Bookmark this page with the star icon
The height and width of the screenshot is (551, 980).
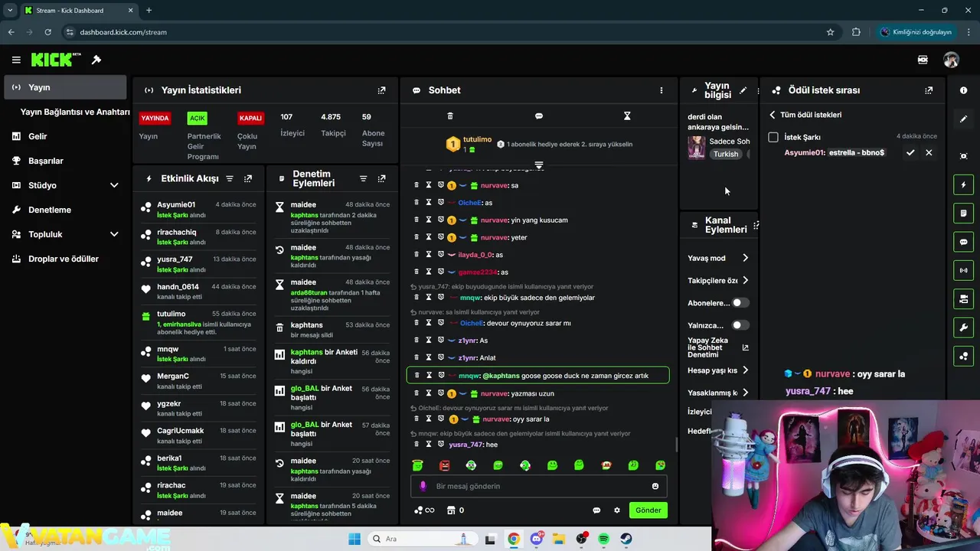click(x=830, y=32)
